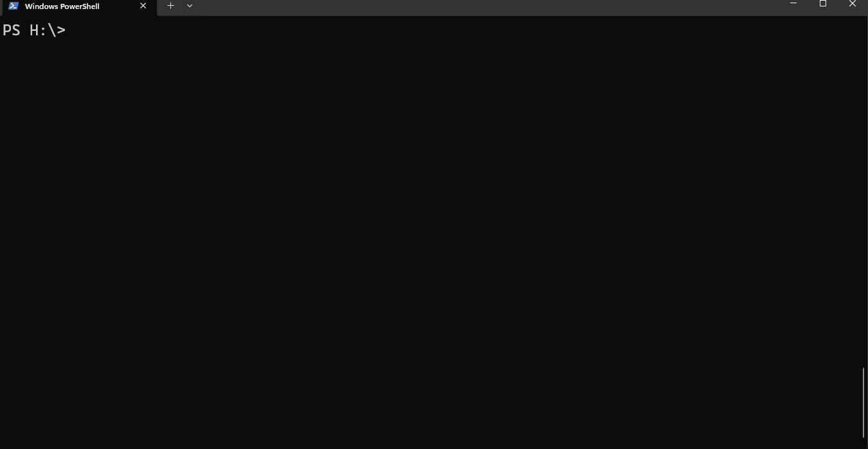
Task: Maximize the terminal window
Action: (x=822, y=4)
